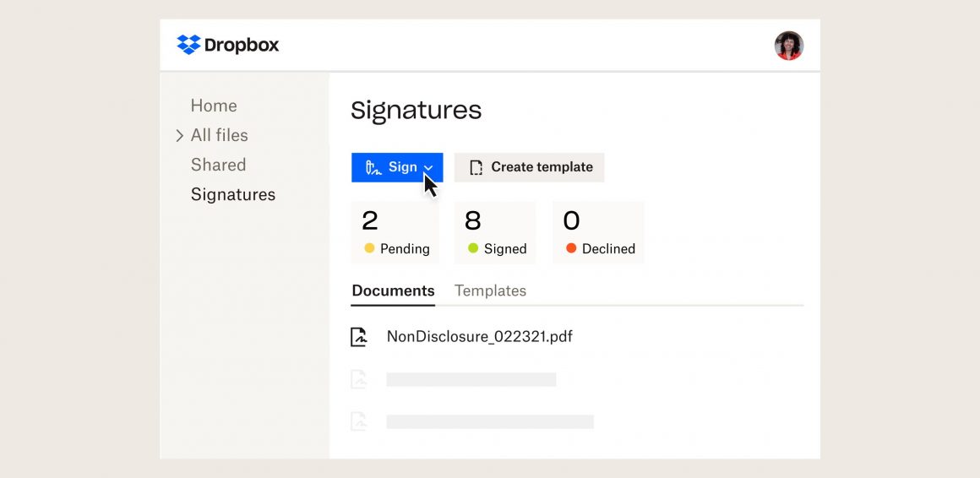The width and height of the screenshot is (980, 478).
Task: Click the green Signed status dot
Action: tap(473, 248)
